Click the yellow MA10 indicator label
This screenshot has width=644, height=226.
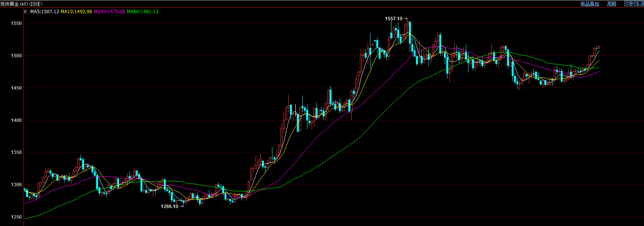point(76,12)
